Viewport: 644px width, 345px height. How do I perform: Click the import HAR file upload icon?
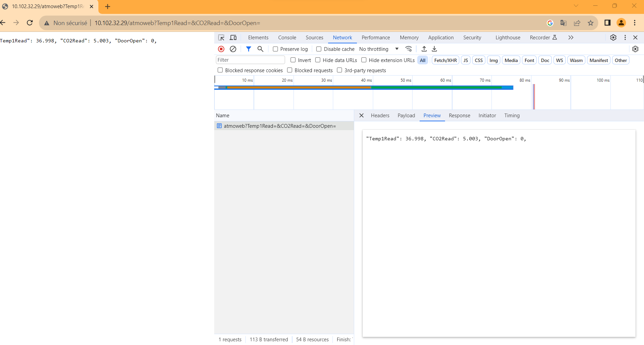coord(424,49)
